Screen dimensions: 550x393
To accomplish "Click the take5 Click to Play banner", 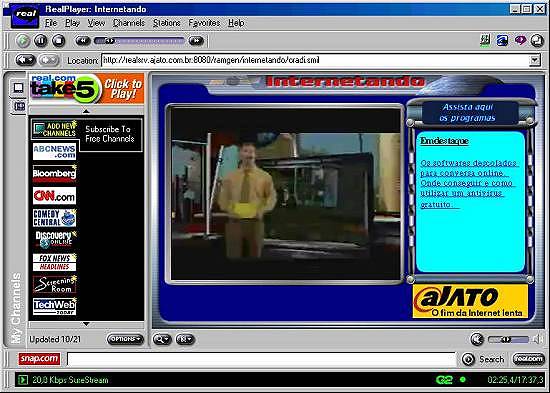I will coord(87,88).
